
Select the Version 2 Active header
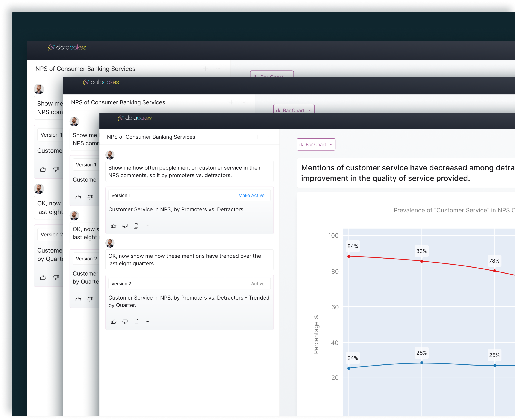(x=189, y=284)
